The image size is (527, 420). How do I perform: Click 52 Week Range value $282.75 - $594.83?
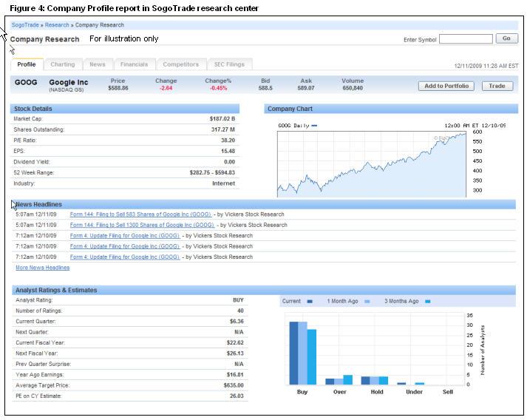pyautogui.click(x=212, y=172)
